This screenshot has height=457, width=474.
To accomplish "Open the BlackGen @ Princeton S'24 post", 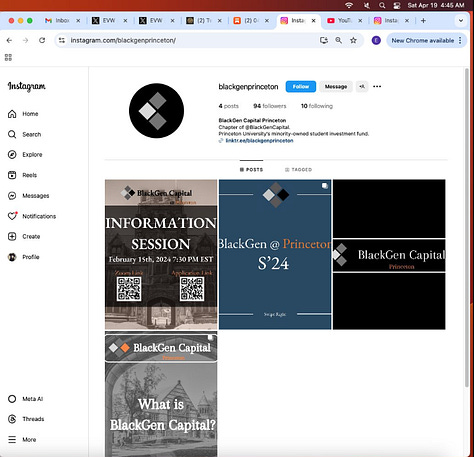I will point(275,254).
